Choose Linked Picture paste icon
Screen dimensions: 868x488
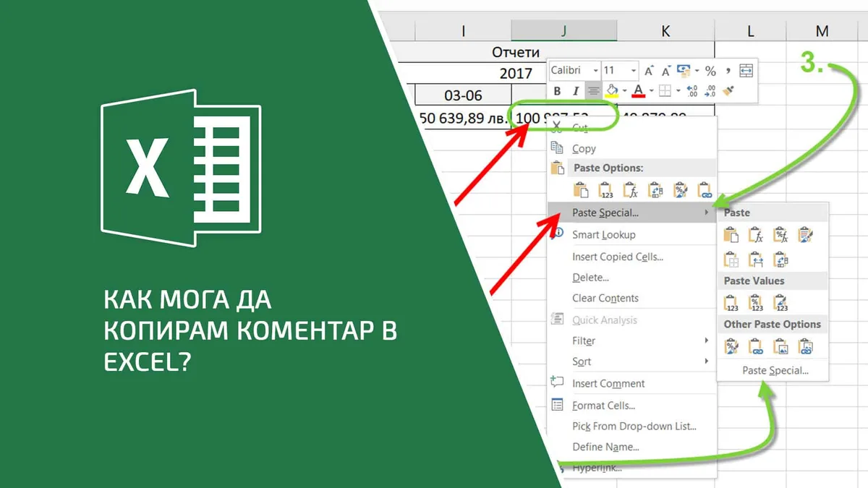tap(806, 347)
